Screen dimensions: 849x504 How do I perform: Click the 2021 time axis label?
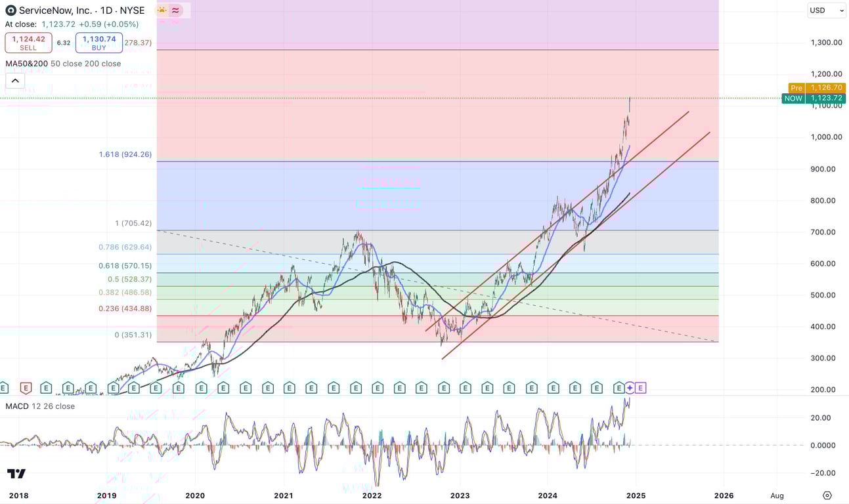tap(284, 495)
